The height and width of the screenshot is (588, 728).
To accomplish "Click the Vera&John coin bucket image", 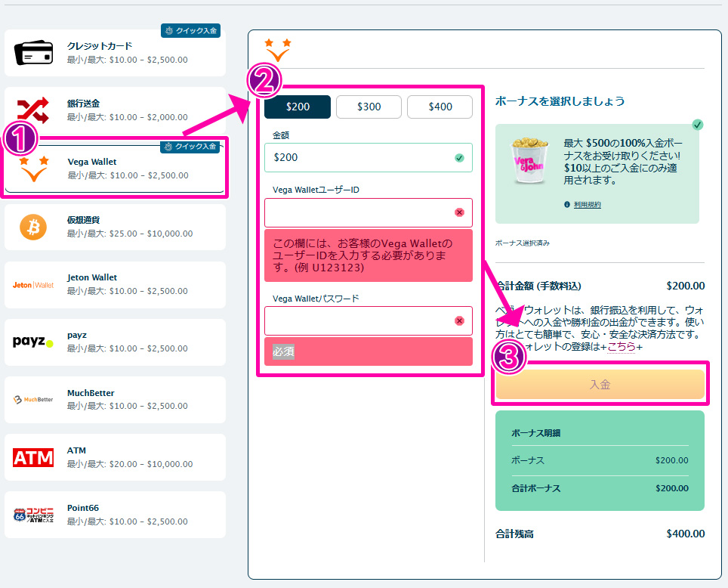I will [x=529, y=161].
